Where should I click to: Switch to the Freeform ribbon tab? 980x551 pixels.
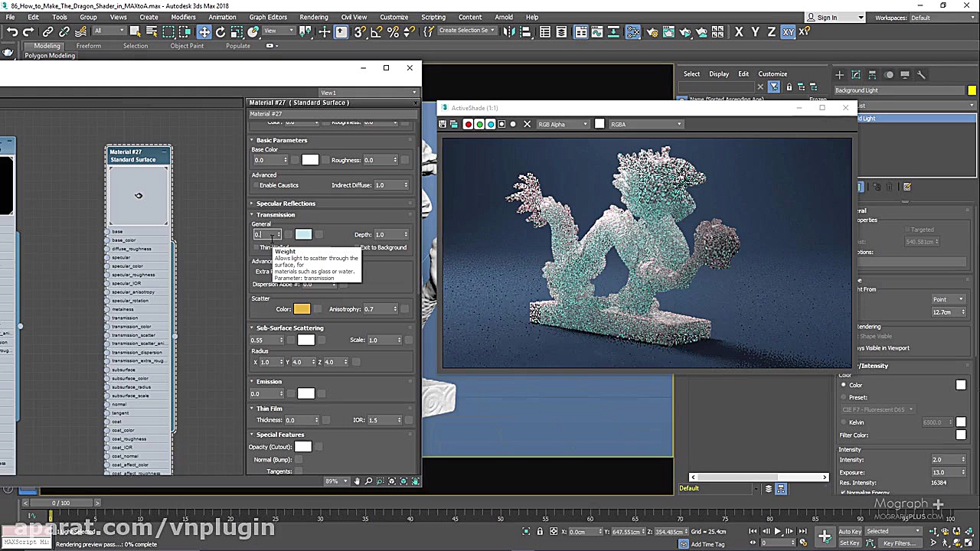tap(88, 46)
